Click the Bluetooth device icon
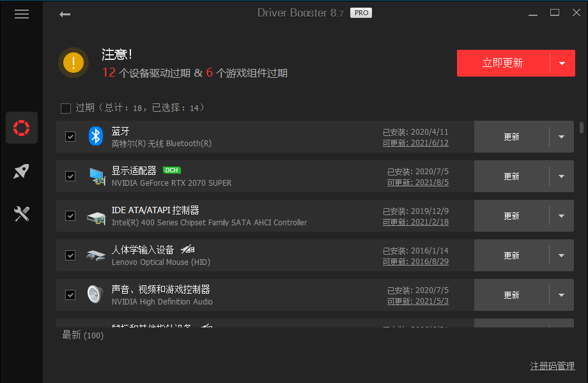 pos(95,136)
